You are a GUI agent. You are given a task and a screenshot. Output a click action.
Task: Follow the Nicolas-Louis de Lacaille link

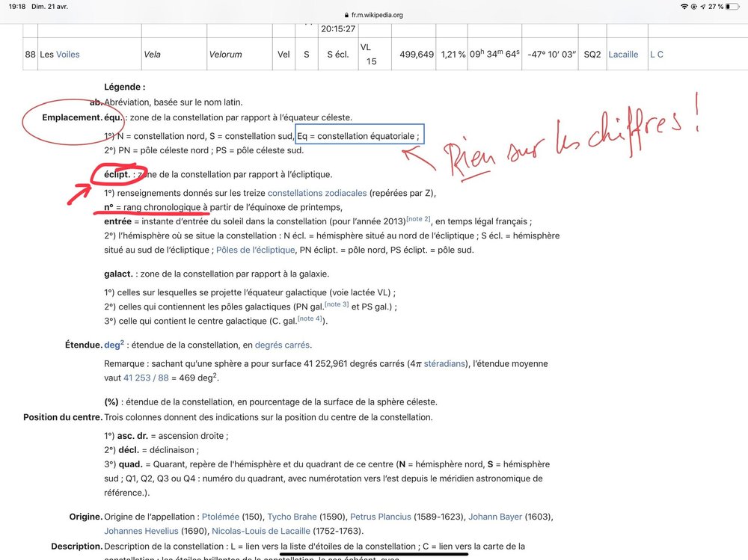(x=263, y=531)
